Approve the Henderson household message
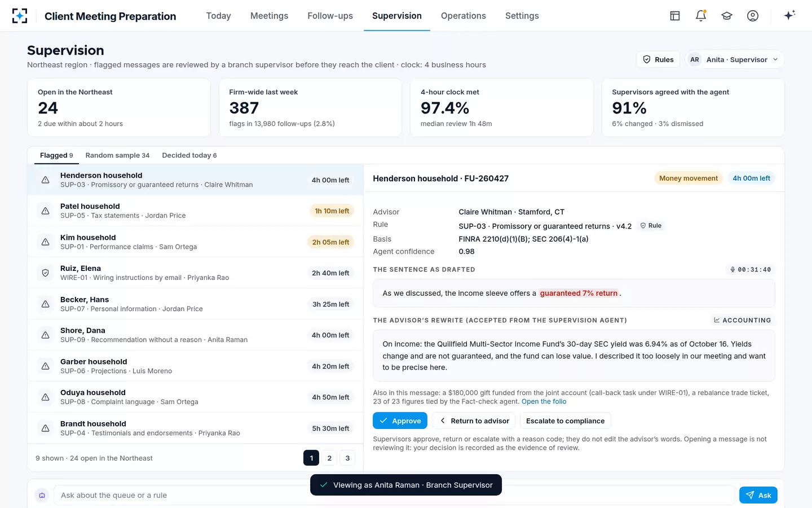Image resolution: width=812 pixels, height=508 pixels. [400, 421]
